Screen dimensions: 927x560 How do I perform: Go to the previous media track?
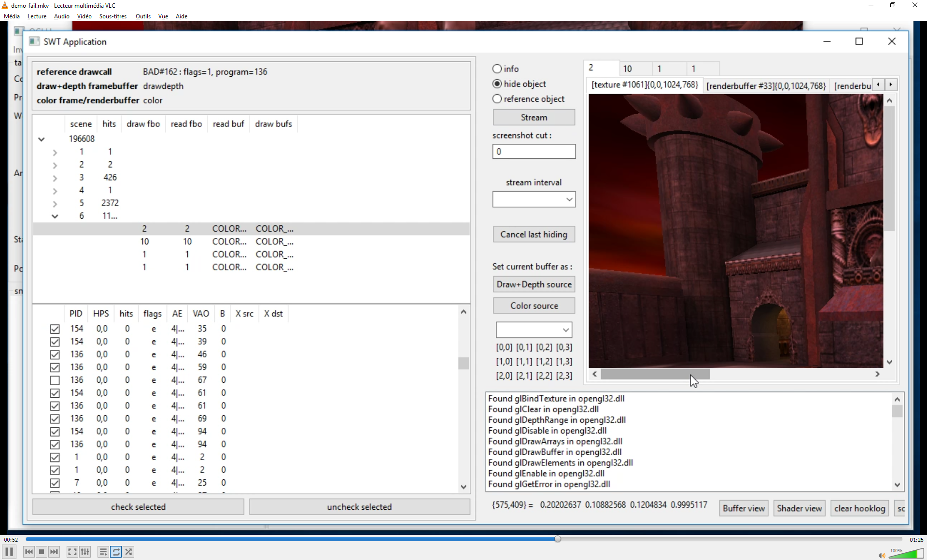pos(29,552)
